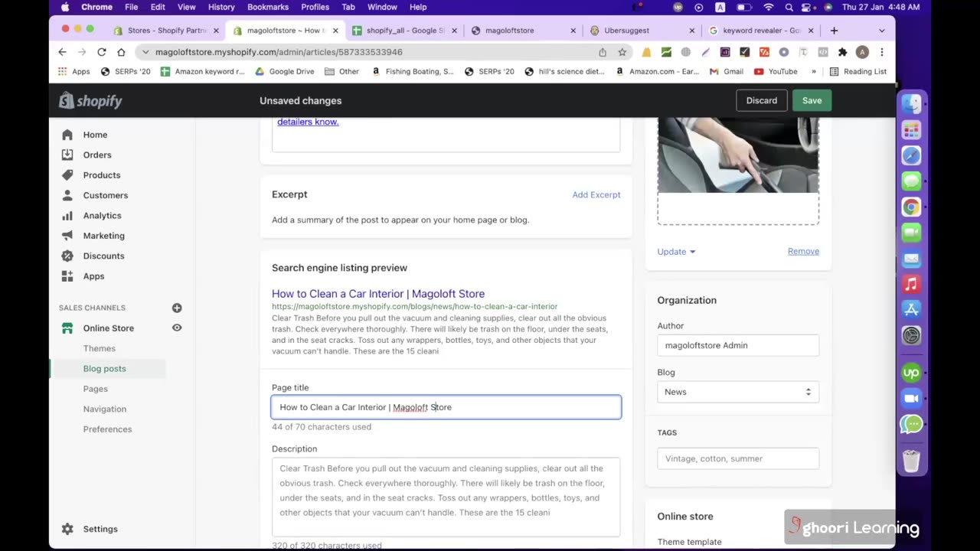Open the Bookmarks menu in menu bar
This screenshot has height=551, width=980.
268,7
